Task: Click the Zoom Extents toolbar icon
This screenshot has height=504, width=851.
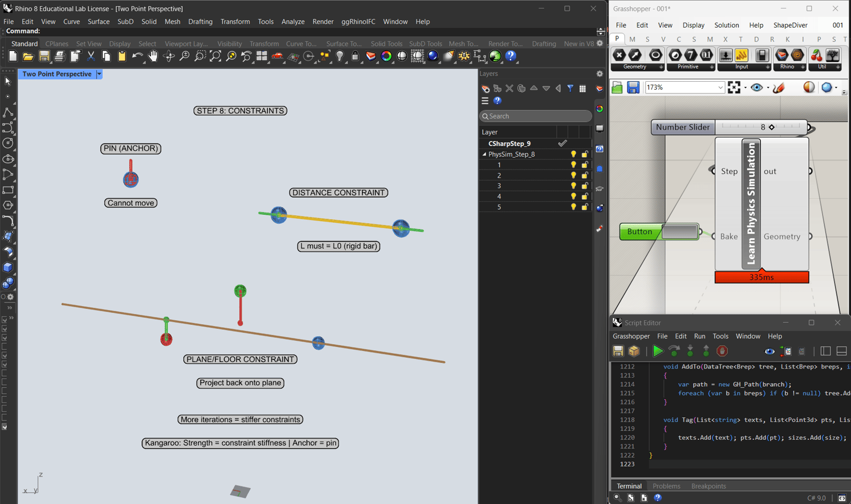Action: coord(216,56)
